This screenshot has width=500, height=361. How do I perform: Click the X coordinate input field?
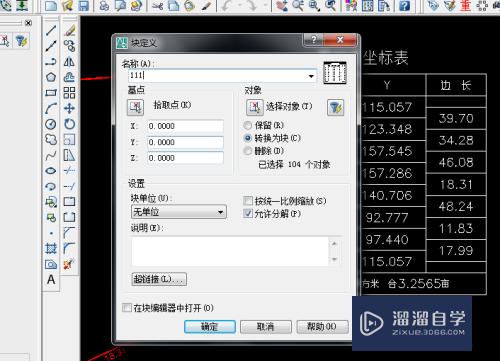pyautogui.click(x=185, y=126)
